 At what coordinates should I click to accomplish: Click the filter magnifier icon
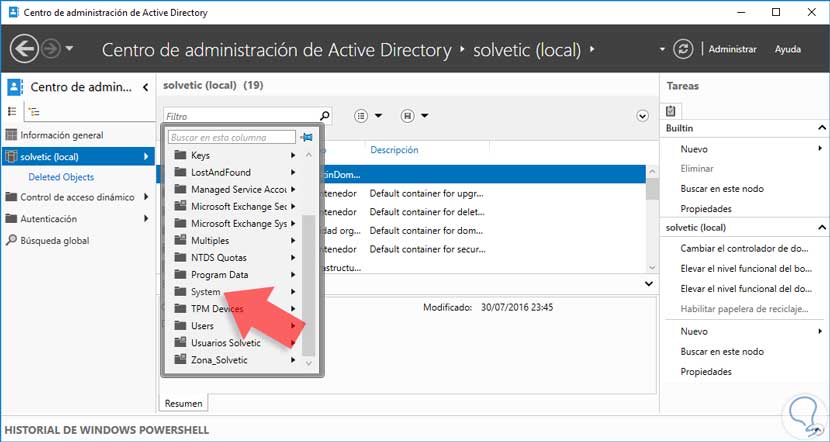(325, 115)
